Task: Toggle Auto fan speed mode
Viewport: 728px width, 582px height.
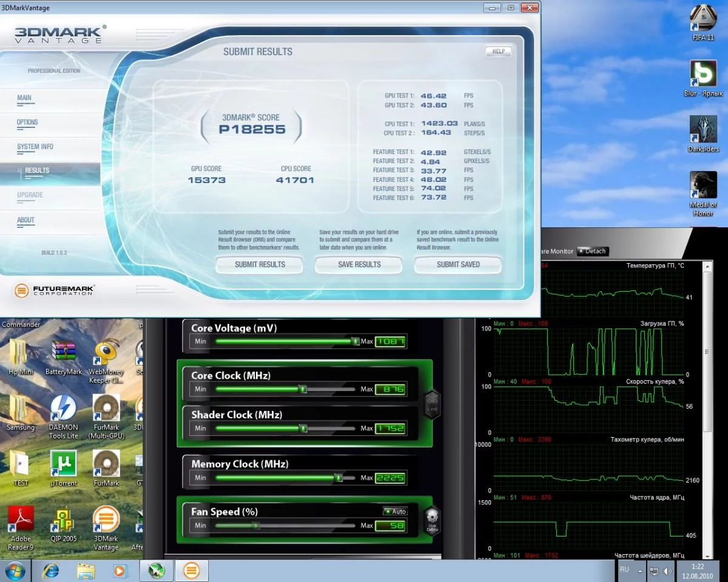Action: [x=396, y=511]
